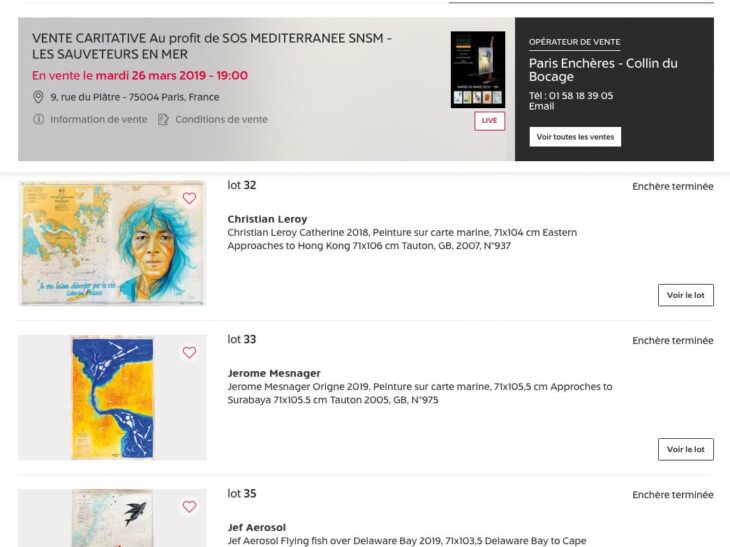
Task: Favorite lot 32 with the heart icon
Action: (189, 198)
